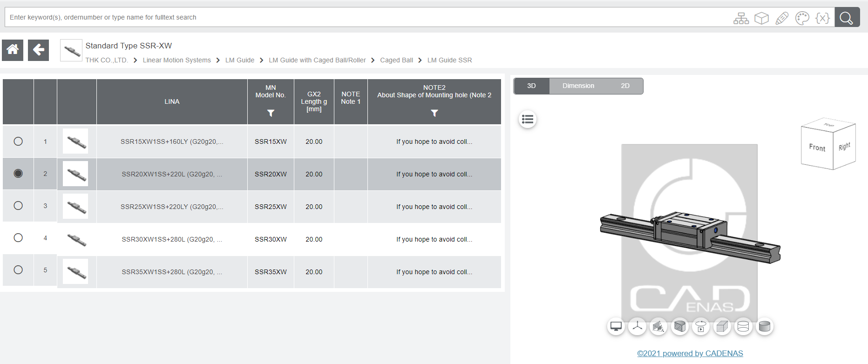
Task: Click the Top face of view cube
Action: click(828, 124)
